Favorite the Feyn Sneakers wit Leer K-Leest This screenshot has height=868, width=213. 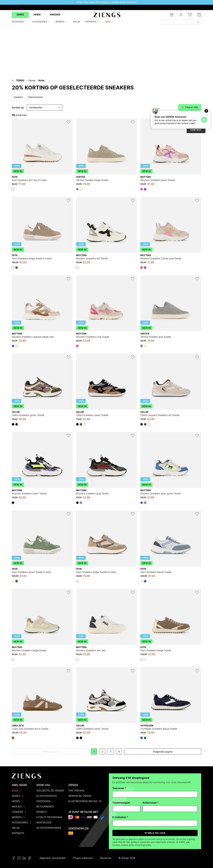(x=69, y=122)
